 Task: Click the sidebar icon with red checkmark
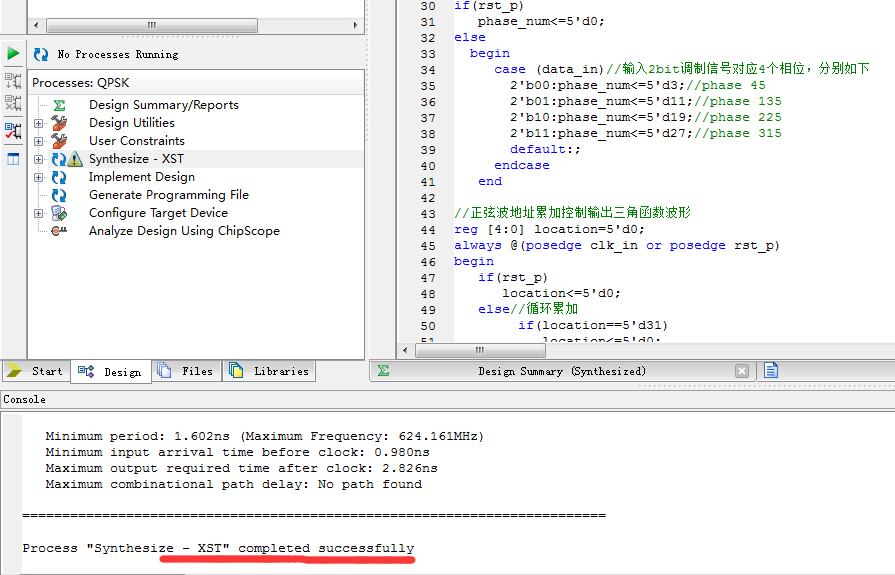[x=13, y=131]
